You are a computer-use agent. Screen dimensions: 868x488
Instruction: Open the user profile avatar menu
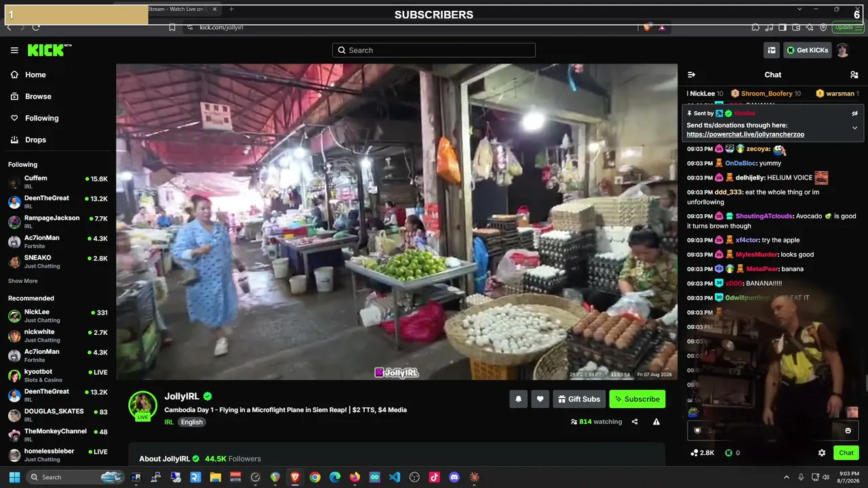842,50
